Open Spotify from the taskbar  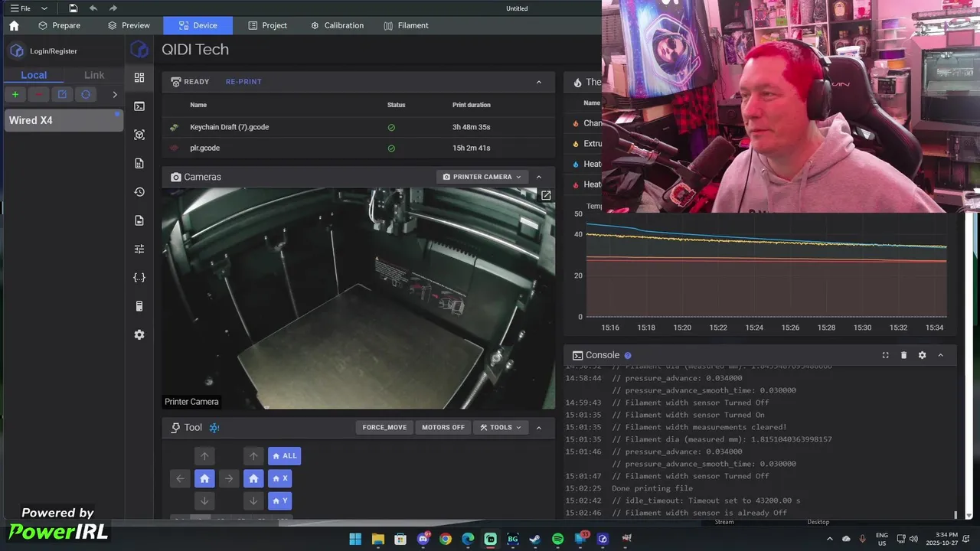(557, 539)
